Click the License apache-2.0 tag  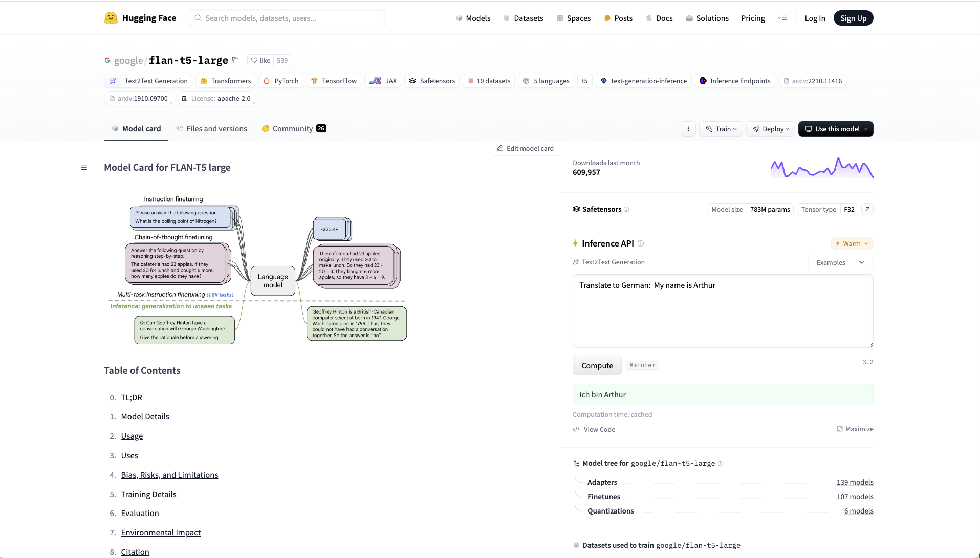[216, 98]
